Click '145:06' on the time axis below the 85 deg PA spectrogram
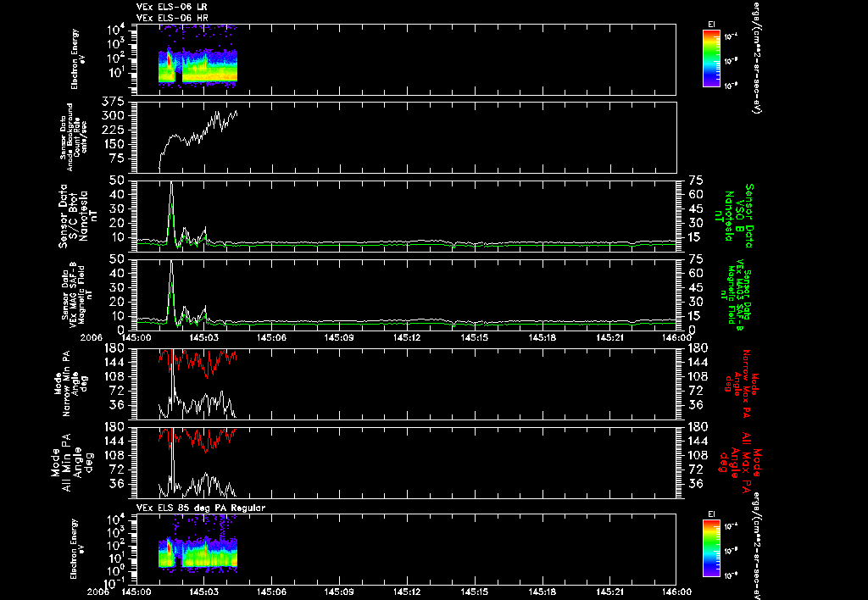Image resolution: width=868 pixels, height=600 pixels. 272,592
